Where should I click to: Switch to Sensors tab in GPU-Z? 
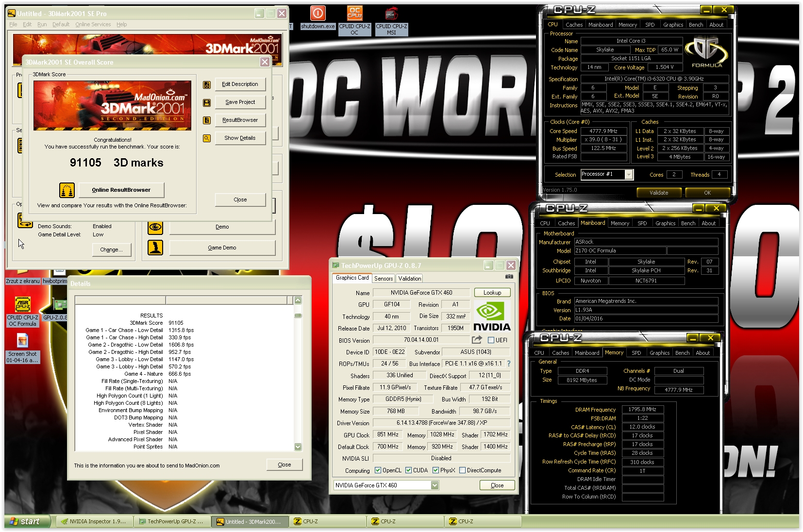(384, 279)
